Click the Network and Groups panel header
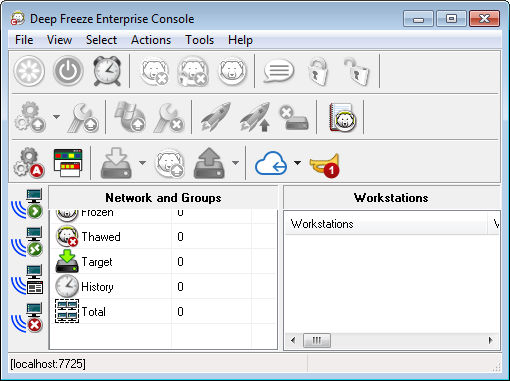This screenshot has height=381, width=510. tap(163, 198)
